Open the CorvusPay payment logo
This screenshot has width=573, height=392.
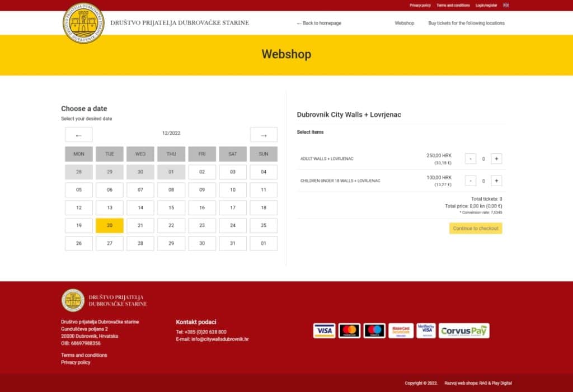[463, 330]
